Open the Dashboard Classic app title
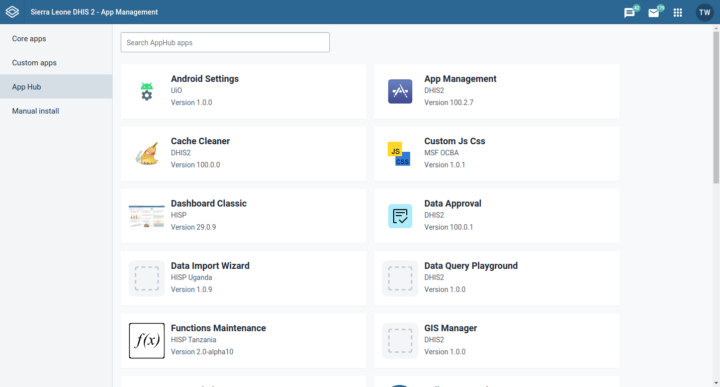Screen dimensions: 720x387 [x=208, y=203]
